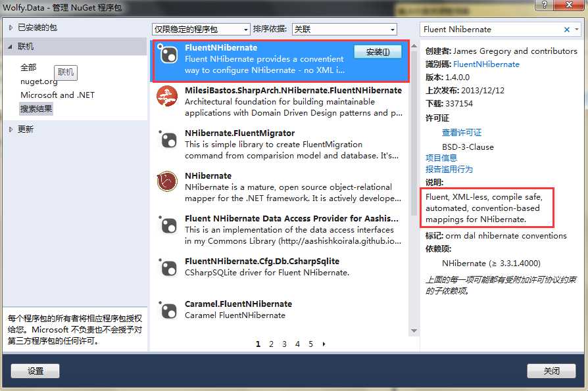Screen dimensions: 588x391
Task: Click the download count 337154
Action: (x=459, y=103)
